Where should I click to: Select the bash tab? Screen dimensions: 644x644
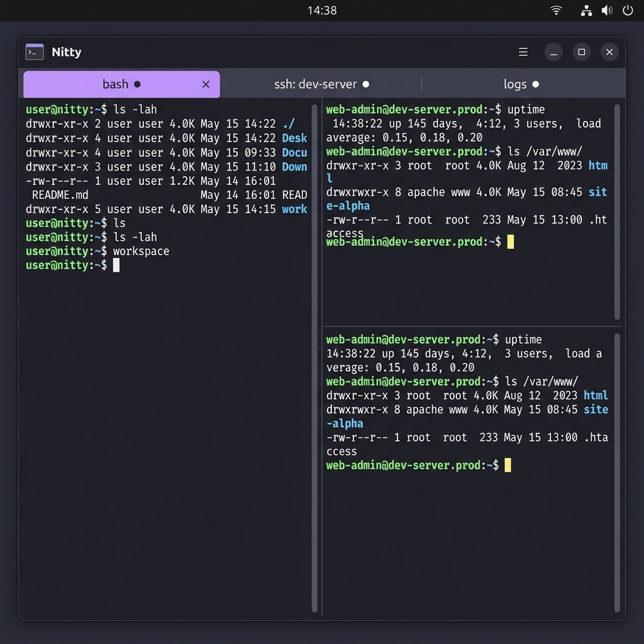pyautogui.click(x=121, y=84)
